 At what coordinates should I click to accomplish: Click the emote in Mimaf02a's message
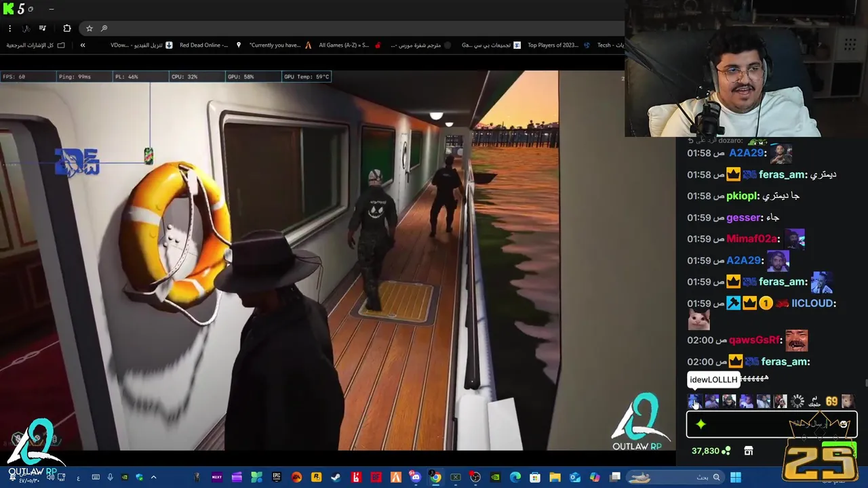click(795, 239)
